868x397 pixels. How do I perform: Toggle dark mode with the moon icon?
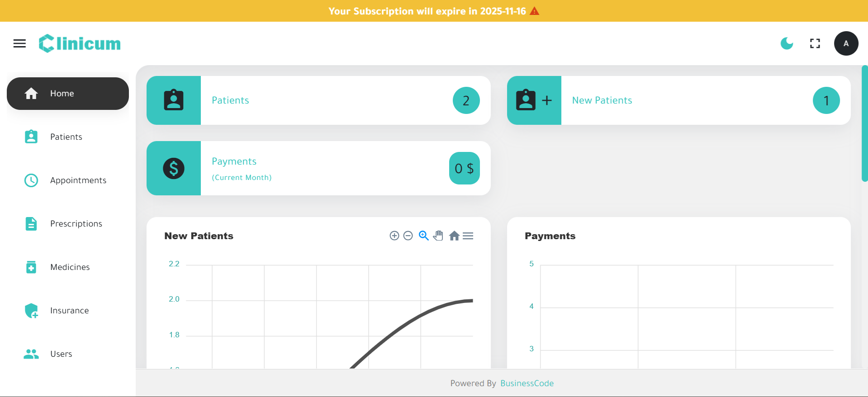click(x=787, y=43)
